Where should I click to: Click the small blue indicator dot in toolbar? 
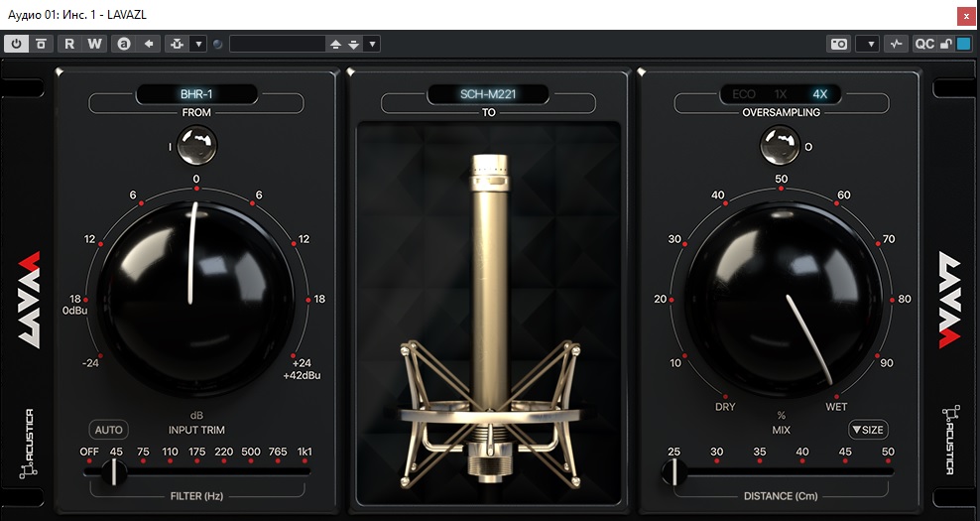pyautogui.click(x=217, y=45)
